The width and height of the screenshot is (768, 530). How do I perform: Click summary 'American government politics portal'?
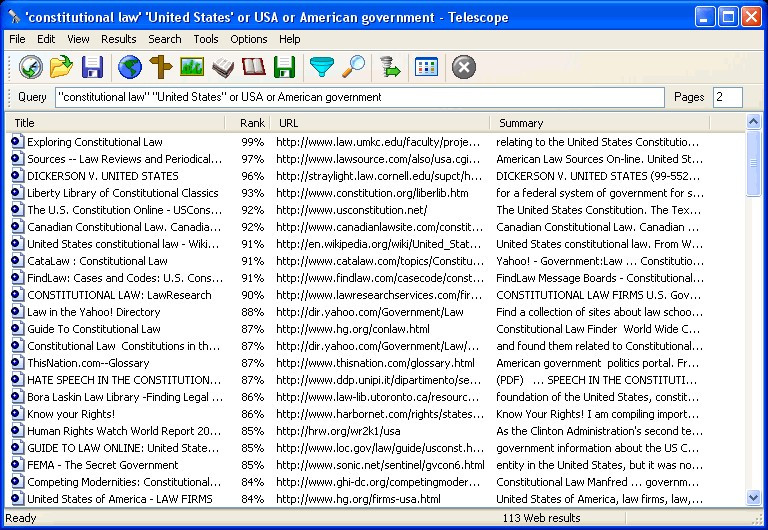tap(600, 363)
